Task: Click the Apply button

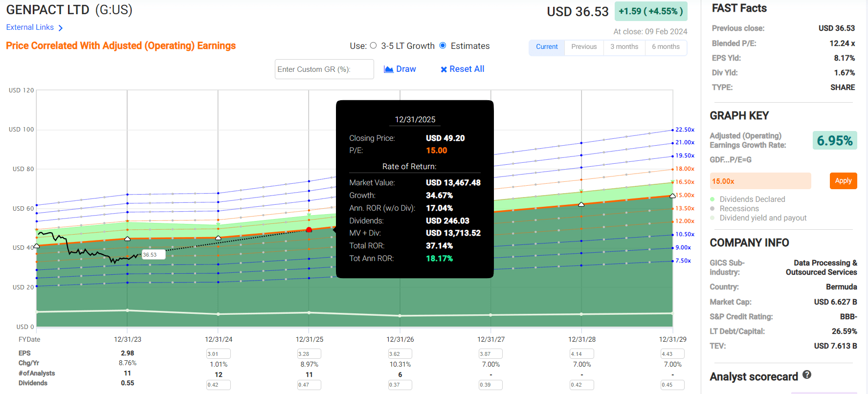Action: (x=843, y=181)
